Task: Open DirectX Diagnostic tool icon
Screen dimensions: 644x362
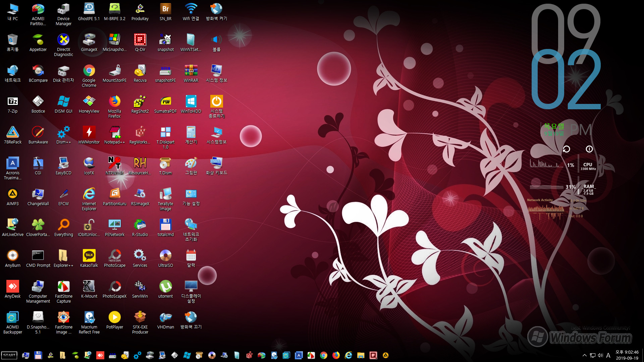Action: (63, 45)
